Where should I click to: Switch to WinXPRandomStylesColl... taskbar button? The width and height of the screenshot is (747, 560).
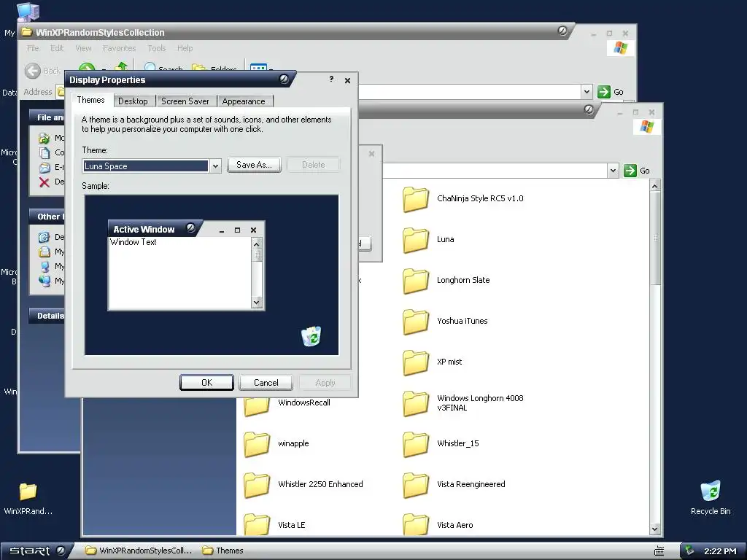pyautogui.click(x=139, y=551)
